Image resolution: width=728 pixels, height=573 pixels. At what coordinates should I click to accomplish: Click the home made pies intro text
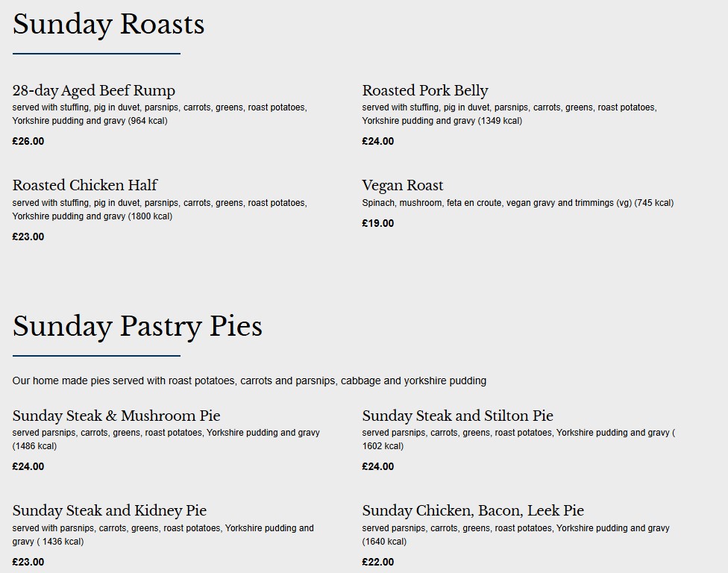[249, 381]
